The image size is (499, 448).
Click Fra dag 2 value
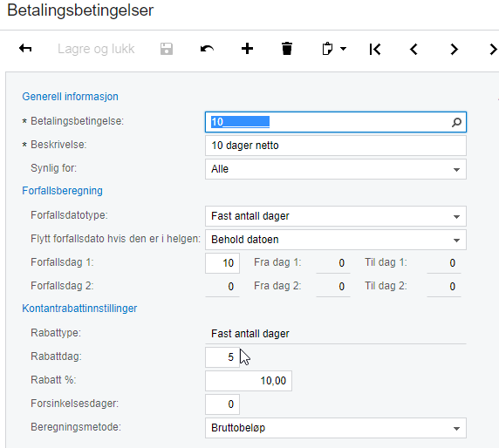(x=333, y=287)
